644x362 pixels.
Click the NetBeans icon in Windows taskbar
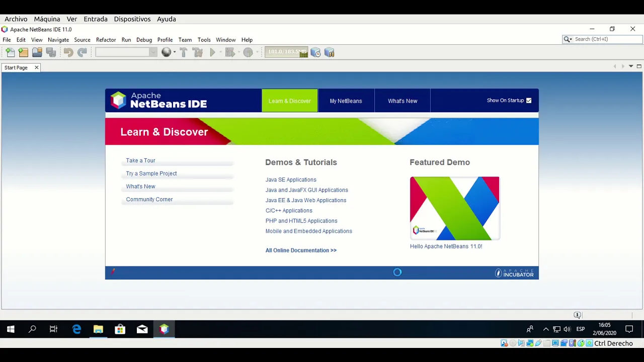[164, 329]
